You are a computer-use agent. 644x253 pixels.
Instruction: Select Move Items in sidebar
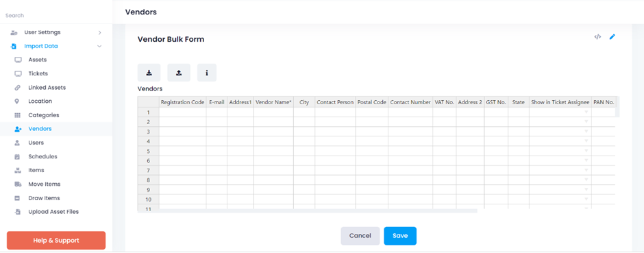[x=45, y=184]
